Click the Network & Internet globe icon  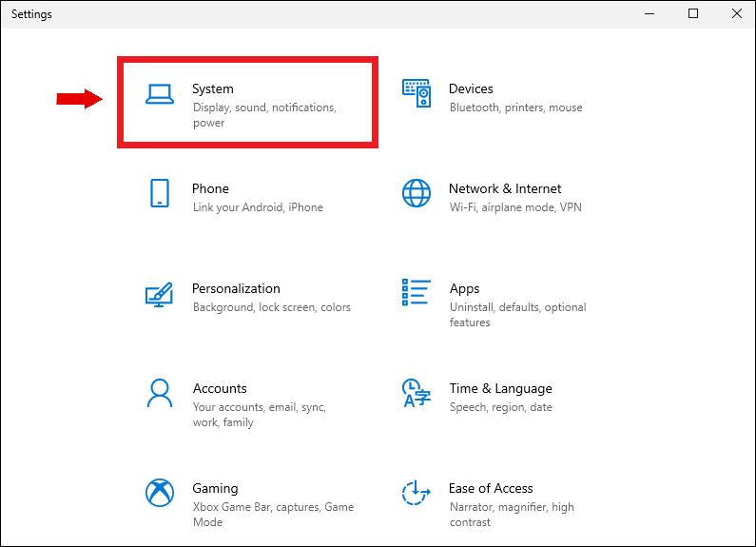click(417, 193)
